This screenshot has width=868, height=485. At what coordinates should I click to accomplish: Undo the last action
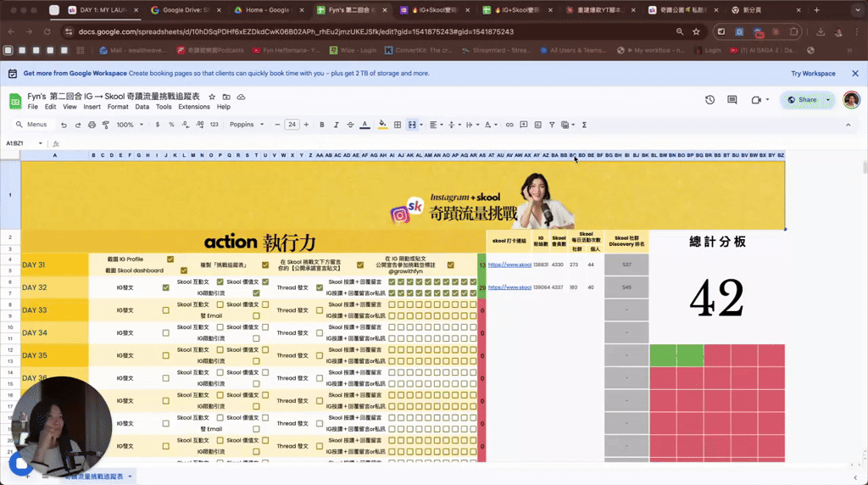pyautogui.click(x=64, y=125)
